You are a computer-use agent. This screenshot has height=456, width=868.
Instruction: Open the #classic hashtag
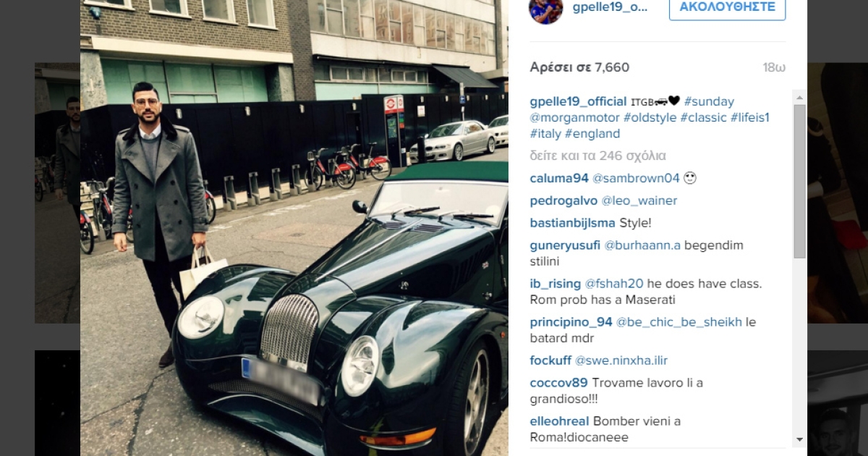(x=704, y=117)
